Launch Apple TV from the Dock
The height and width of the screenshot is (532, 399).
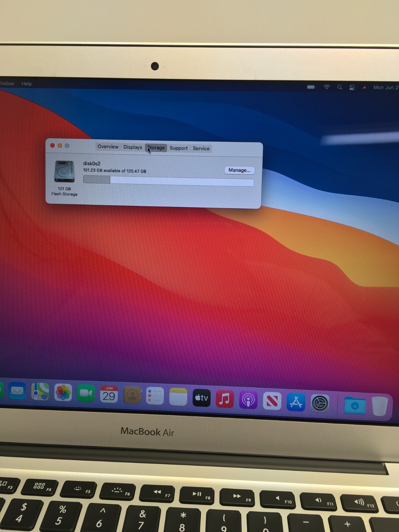pyautogui.click(x=201, y=398)
